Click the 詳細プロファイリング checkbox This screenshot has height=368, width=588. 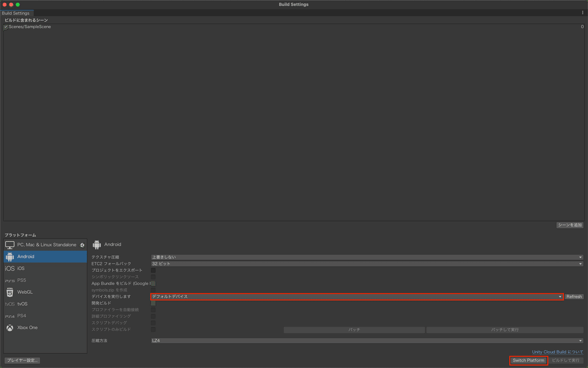tap(153, 316)
